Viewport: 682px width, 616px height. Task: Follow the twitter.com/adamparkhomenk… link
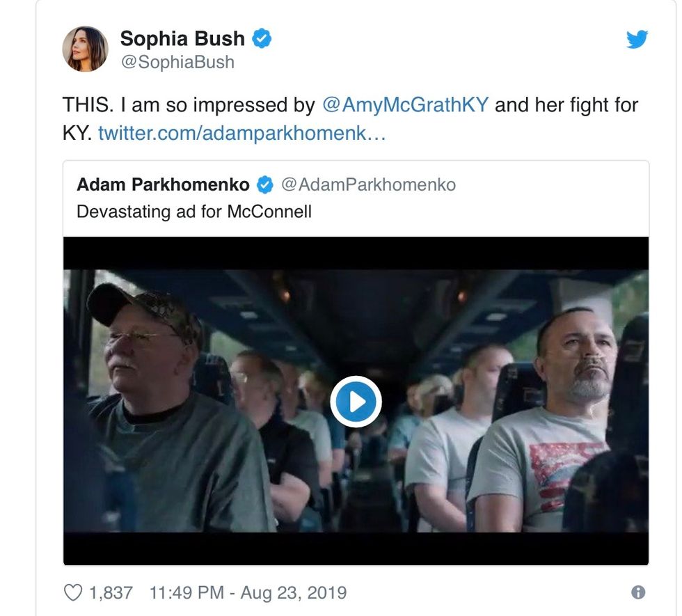coord(241,132)
